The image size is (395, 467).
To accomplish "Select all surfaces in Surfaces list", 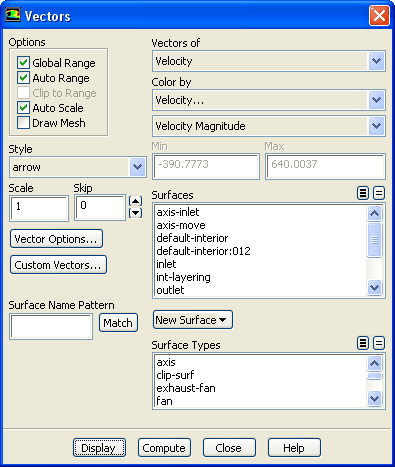I will pyautogui.click(x=363, y=193).
